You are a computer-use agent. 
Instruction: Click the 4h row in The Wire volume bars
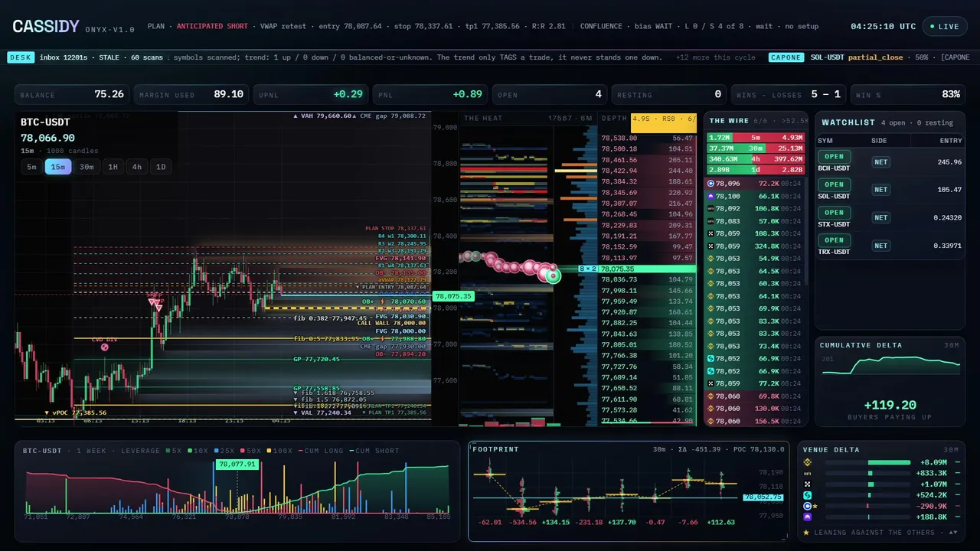[x=755, y=158]
